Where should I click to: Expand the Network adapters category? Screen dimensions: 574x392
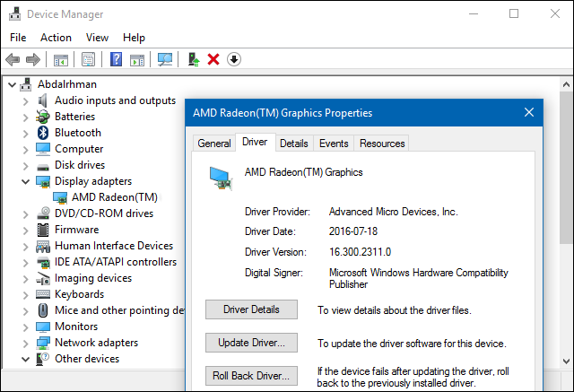tap(26, 344)
